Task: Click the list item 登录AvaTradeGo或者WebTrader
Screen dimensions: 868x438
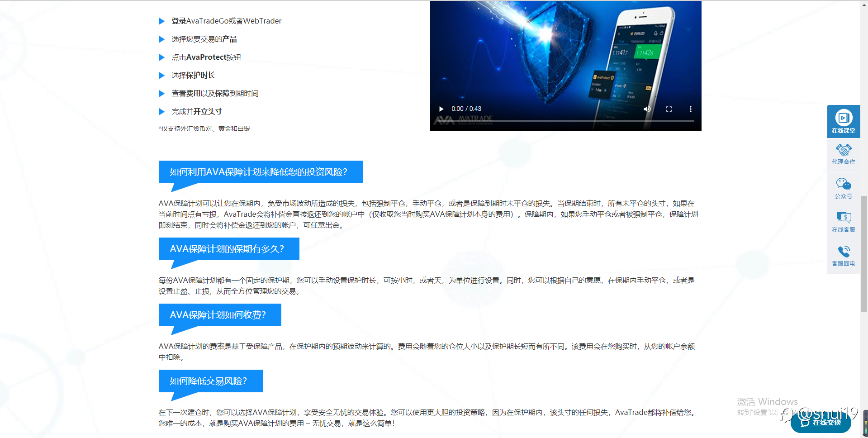Action: click(x=226, y=21)
